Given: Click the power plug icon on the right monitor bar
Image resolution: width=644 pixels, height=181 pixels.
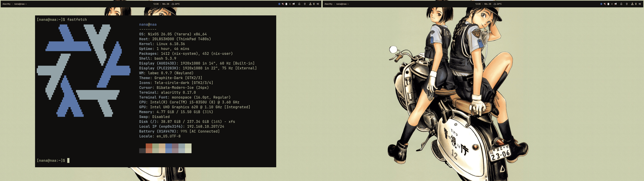Looking at the screenshot, I should [627, 4].
